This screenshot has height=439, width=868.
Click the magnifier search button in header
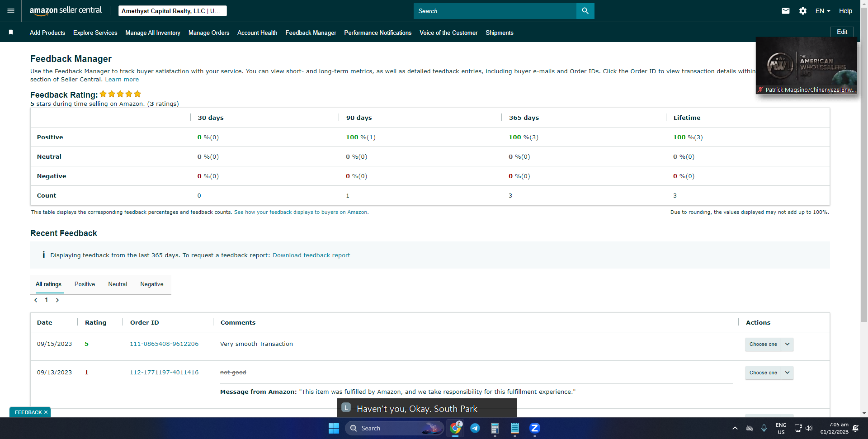click(585, 11)
